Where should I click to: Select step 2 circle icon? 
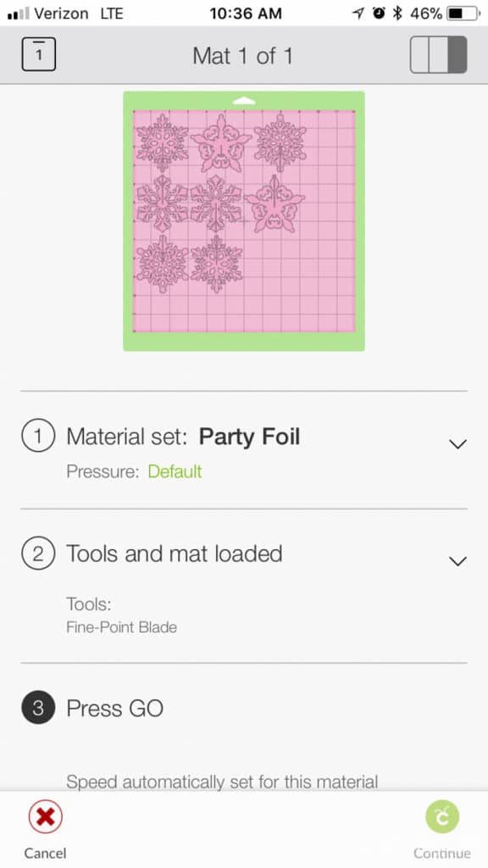38,554
